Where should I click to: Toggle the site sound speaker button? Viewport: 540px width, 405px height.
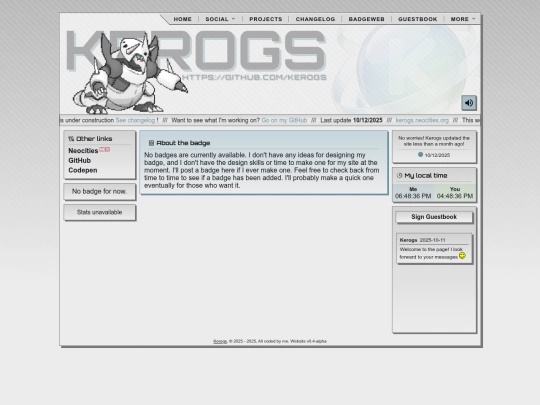pos(469,103)
